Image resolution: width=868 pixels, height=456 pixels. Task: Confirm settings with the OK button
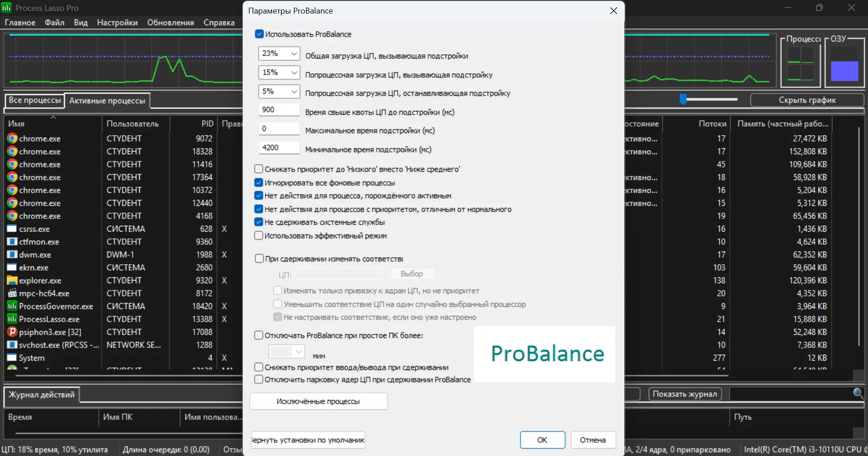tap(542, 440)
